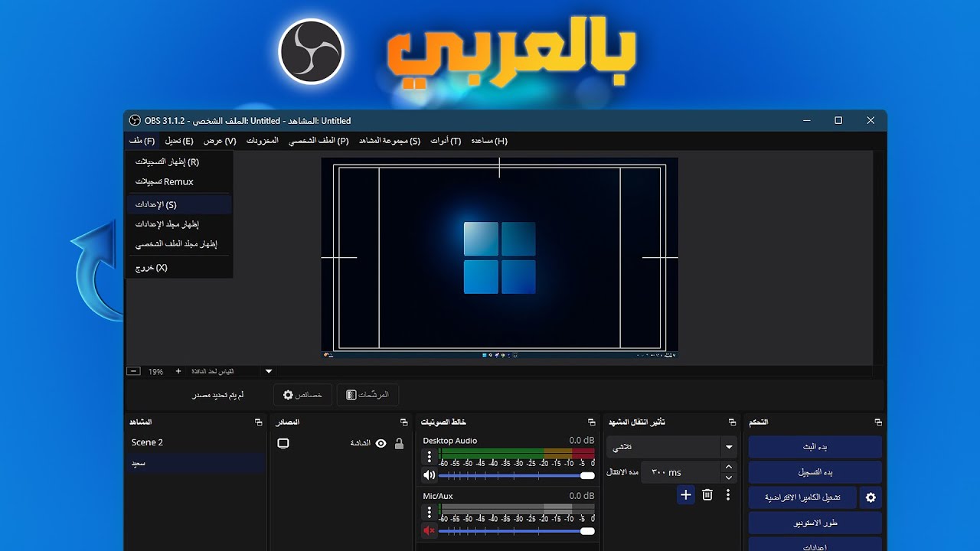The image size is (980, 551).
Task: Float the Scenes (المشاهد) dock panel
Action: click(258, 422)
